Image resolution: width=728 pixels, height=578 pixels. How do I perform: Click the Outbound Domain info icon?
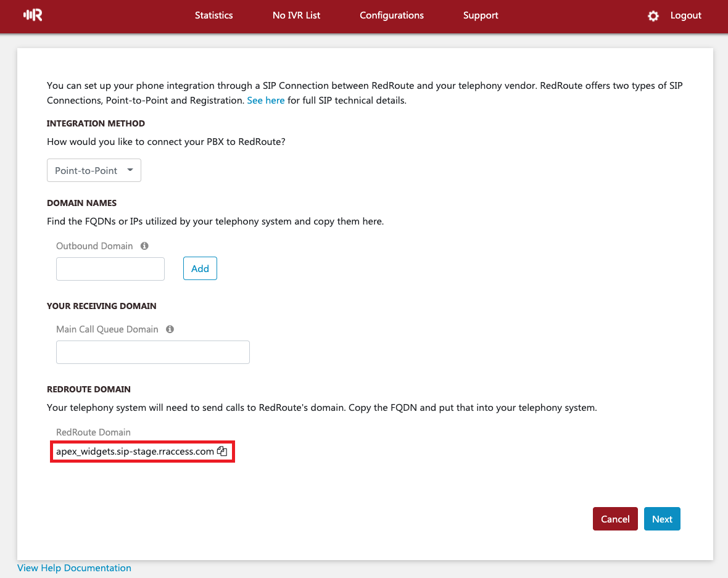[144, 246]
